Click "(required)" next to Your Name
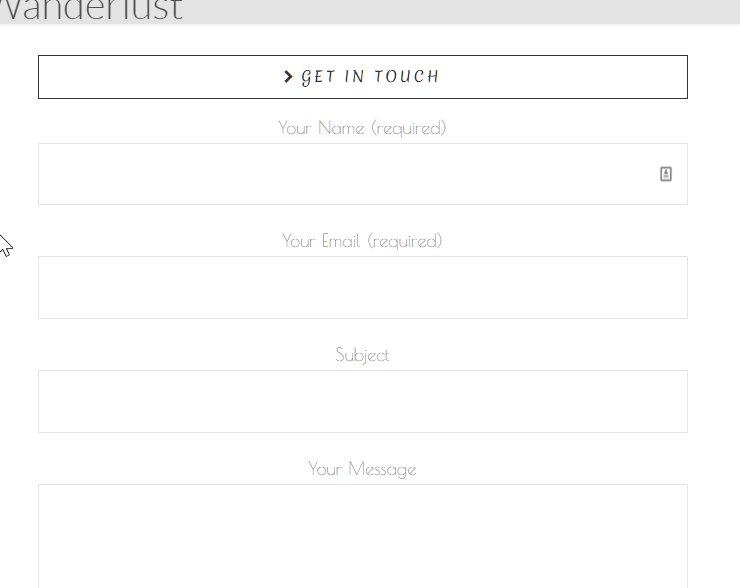740x588 pixels. point(409,128)
